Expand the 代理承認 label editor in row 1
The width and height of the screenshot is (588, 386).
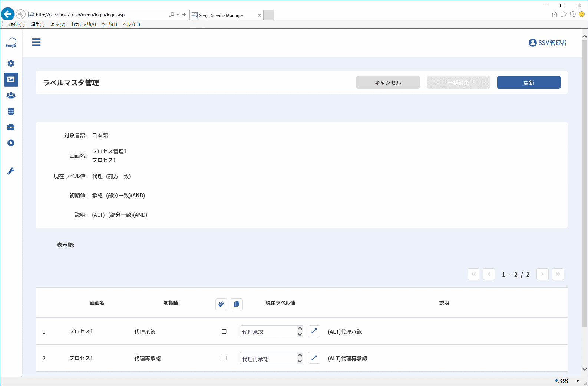tap(314, 331)
